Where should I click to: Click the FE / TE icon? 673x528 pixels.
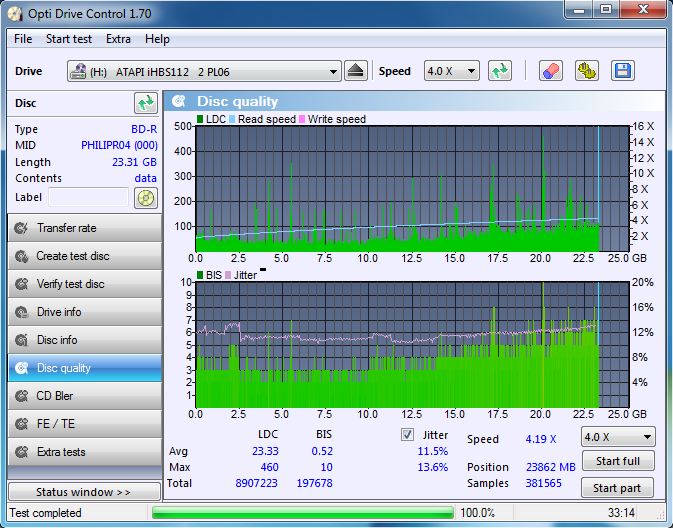click(x=21, y=424)
